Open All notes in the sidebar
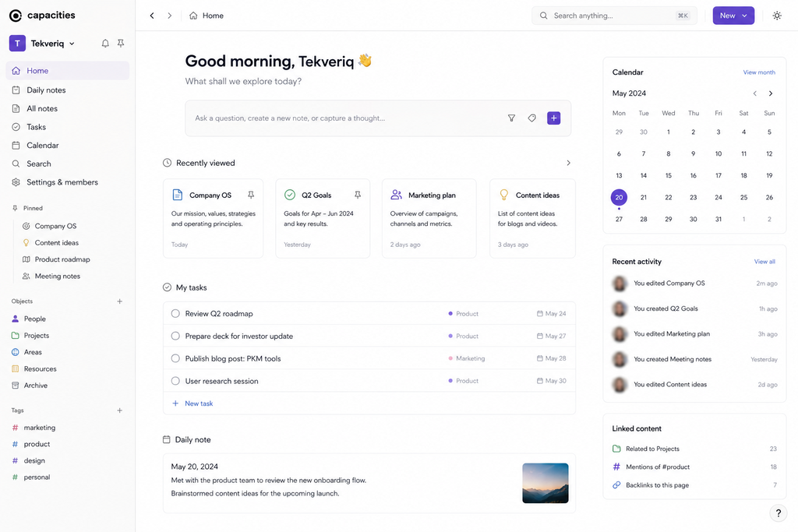 [x=67, y=108]
